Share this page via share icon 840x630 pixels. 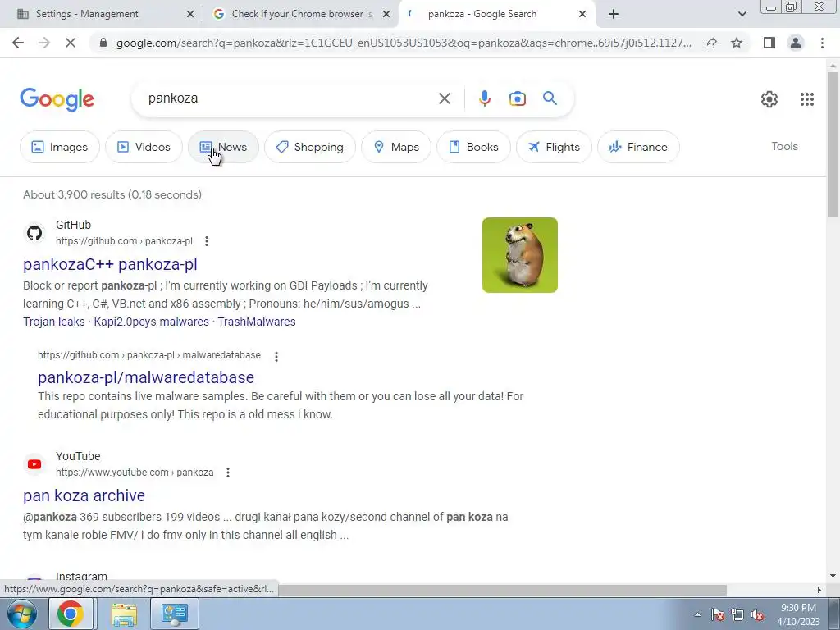(x=710, y=43)
